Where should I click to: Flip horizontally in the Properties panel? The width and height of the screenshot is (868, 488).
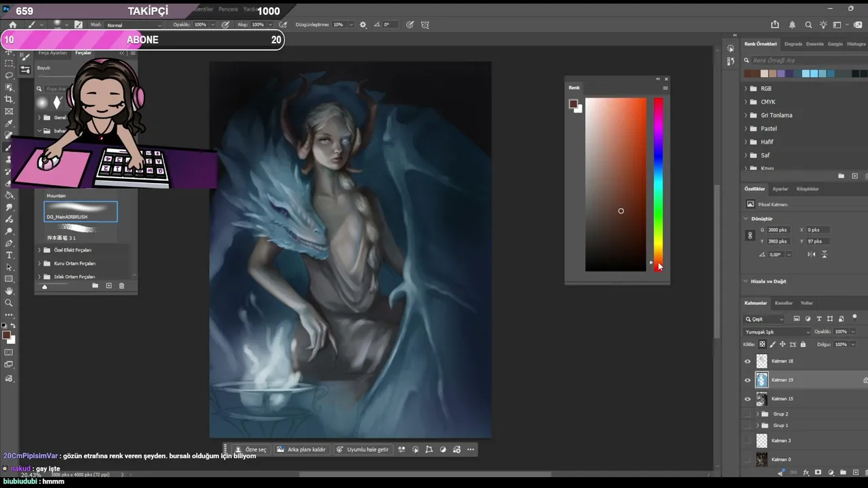pos(812,254)
